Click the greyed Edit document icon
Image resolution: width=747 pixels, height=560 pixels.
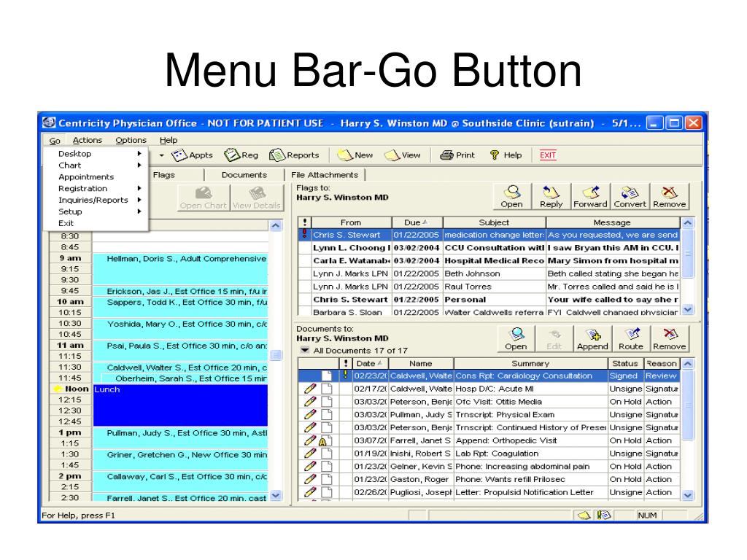(x=554, y=339)
